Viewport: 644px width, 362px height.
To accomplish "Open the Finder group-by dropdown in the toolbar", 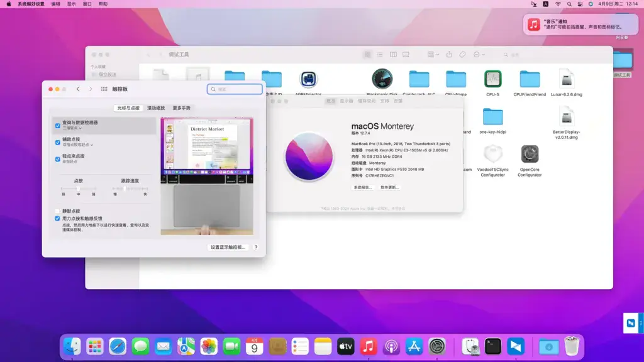I will [x=433, y=55].
